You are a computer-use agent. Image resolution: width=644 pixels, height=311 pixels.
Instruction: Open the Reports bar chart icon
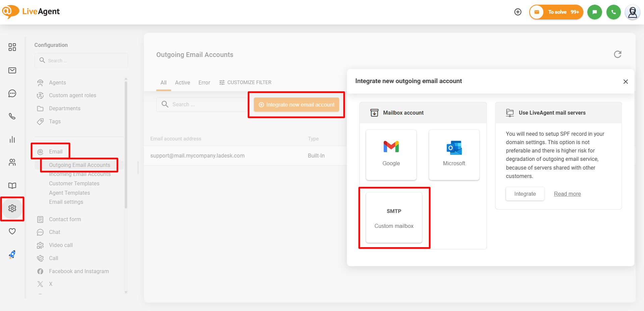[12, 139]
